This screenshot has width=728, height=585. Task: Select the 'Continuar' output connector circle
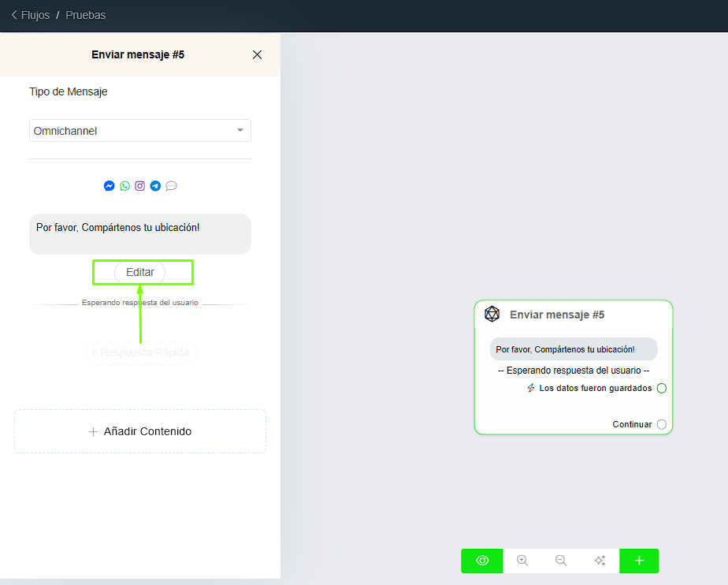(661, 424)
